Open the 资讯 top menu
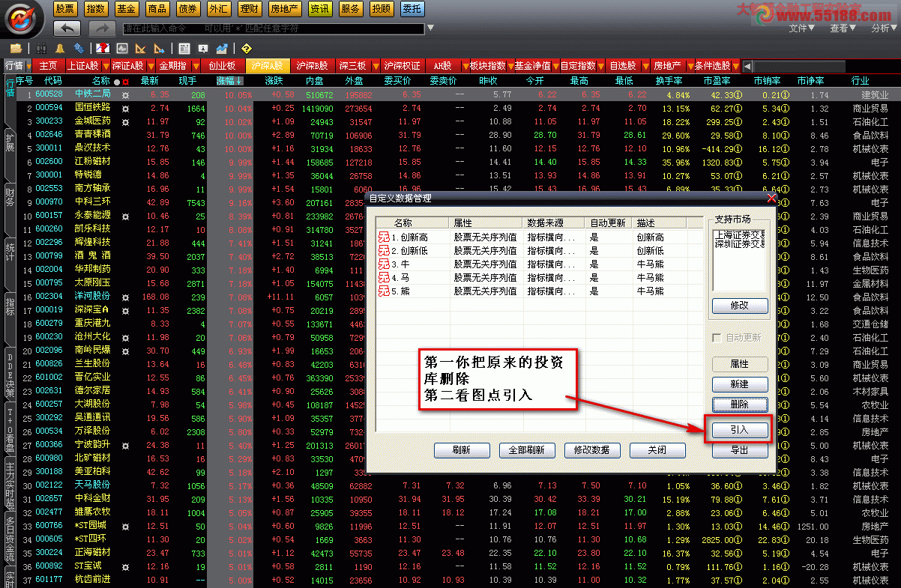 click(x=319, y=8)
